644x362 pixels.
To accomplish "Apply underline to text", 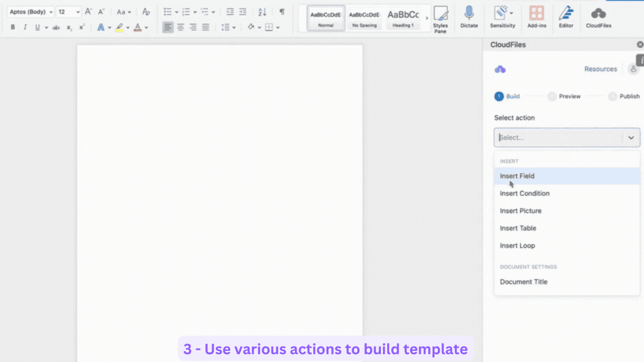I will pos(37,28).
